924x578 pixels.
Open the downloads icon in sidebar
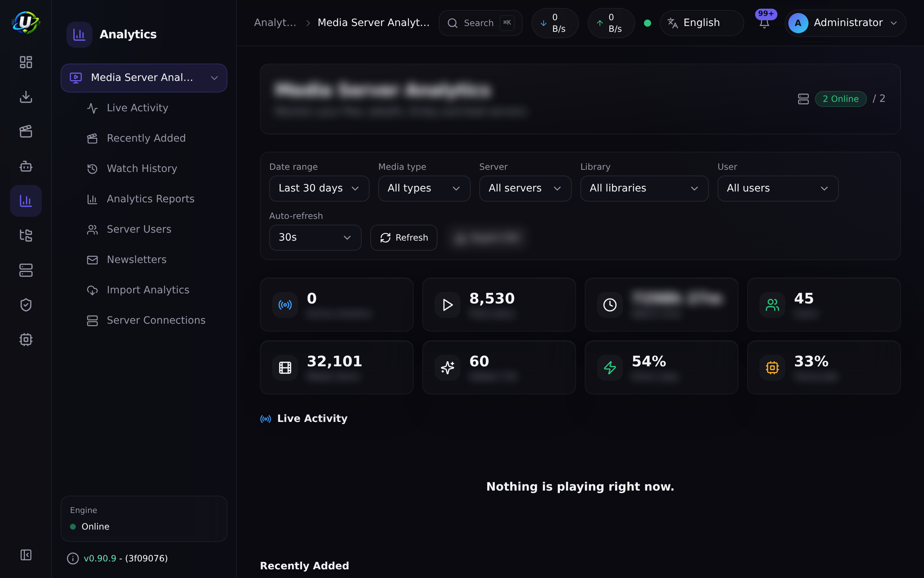pos(26,97)
